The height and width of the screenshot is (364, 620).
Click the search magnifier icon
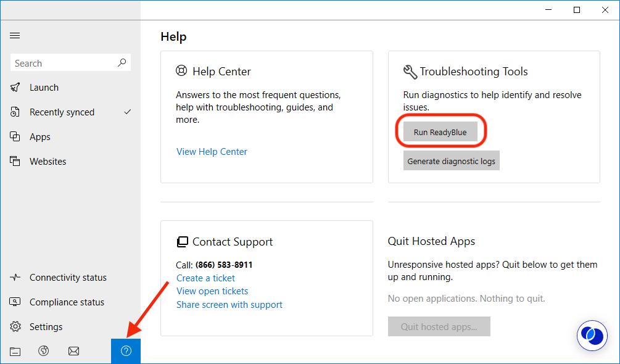click(x=122, y=63)
